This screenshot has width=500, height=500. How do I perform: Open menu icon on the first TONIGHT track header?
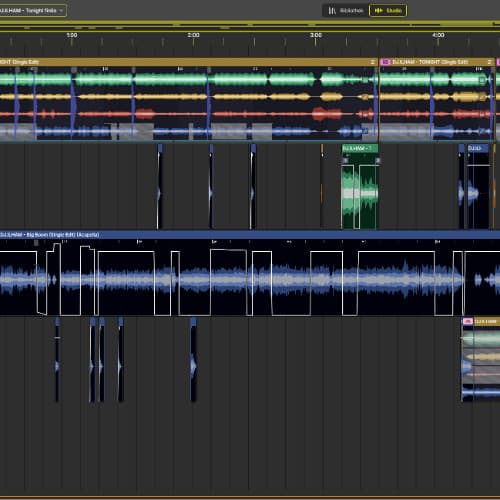[373, 62]
